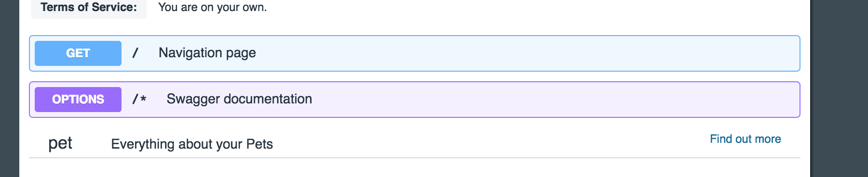Select the Navigation page summary text
This screenshot has height=177, width=868.
(207, 53)
